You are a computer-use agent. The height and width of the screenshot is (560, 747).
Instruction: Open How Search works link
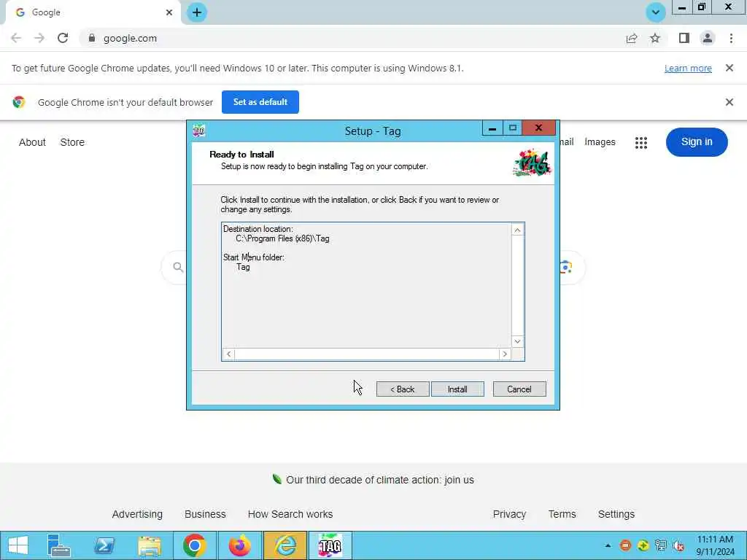290,514
